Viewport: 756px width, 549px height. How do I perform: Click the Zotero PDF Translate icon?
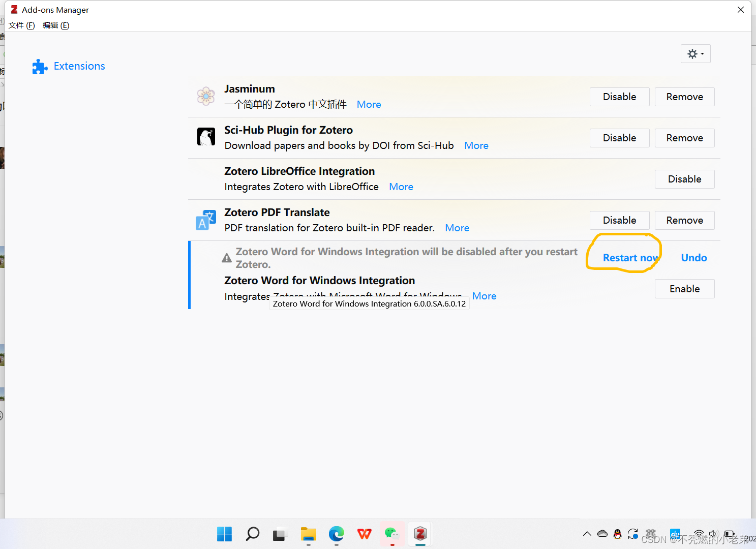(x=206, y=220)
